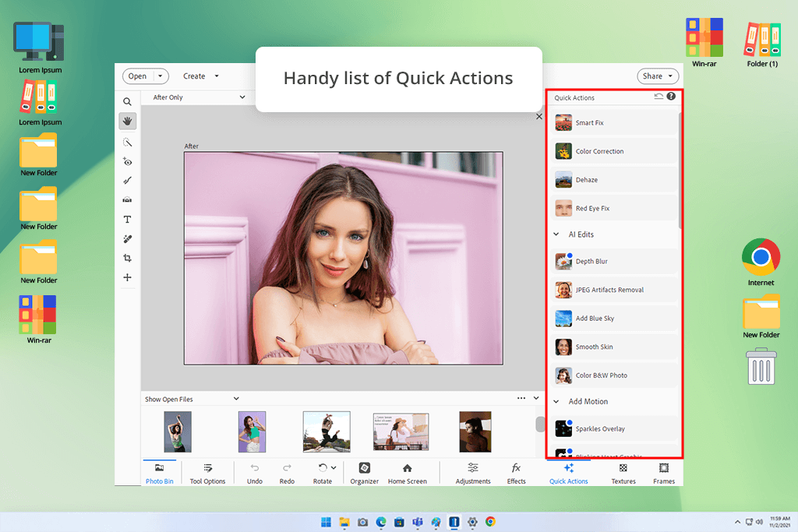Select the Zoom magnifier tool
This screenshot has height=532, width=798.
coord(128,101)
